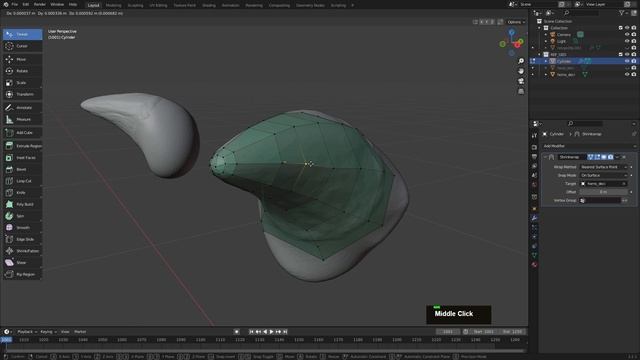Click the Vertex Group field
Image resolution: width=640 pixels, height=360 pixels.
click(600, 200)
